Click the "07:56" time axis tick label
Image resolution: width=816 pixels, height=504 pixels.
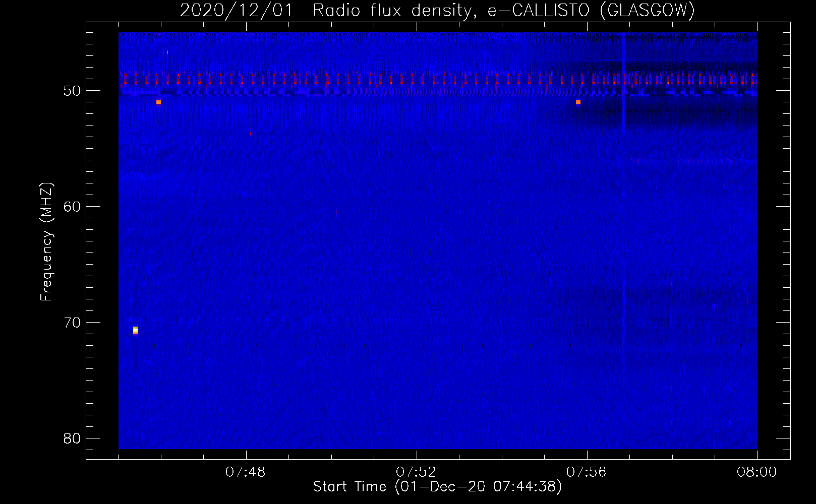coord(587,472)
